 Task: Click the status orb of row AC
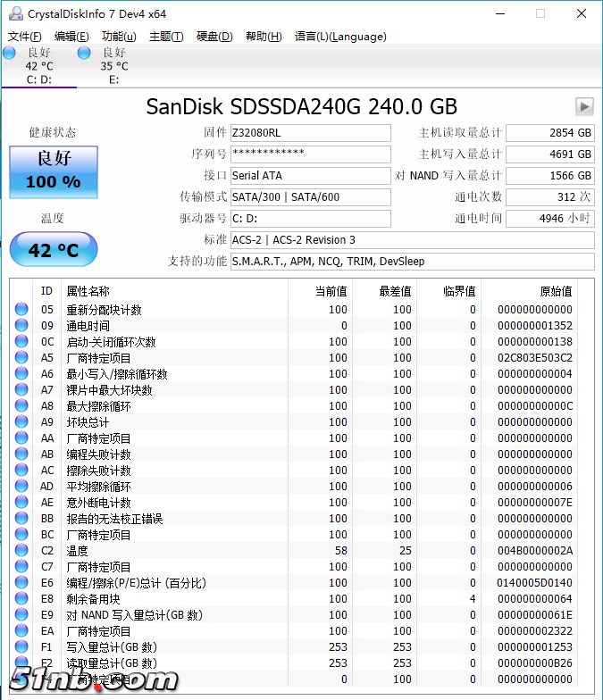click(21, 470)
